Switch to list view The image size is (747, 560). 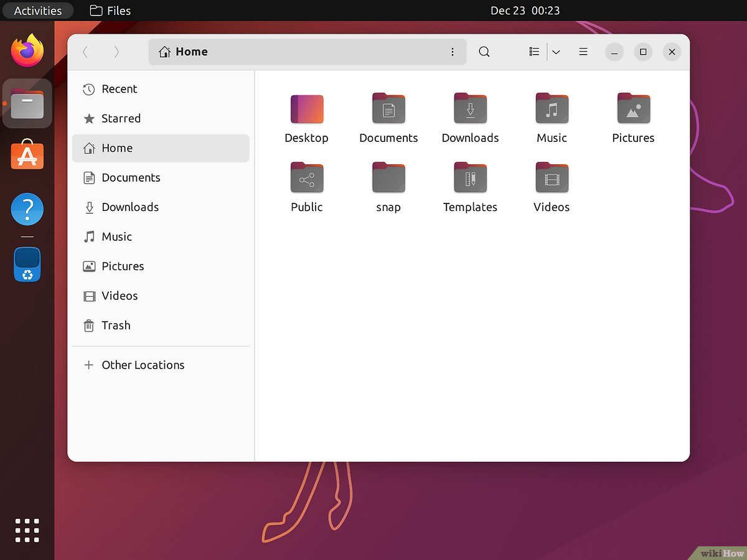(x=533, y=52)
